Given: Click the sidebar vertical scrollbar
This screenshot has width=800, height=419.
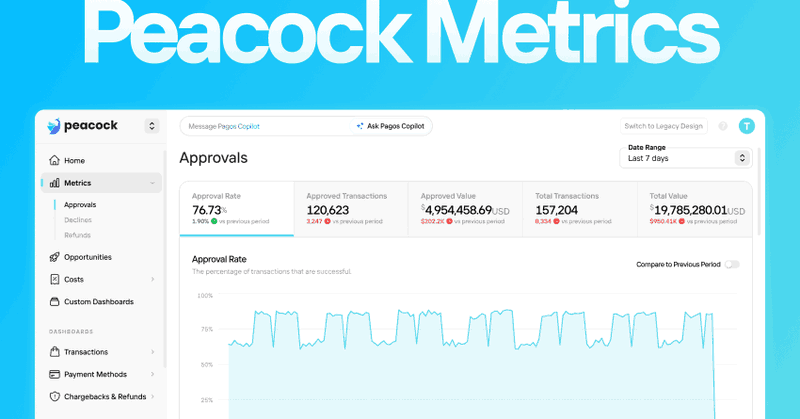Looking at the screenshot, I should click(x=164, y=258).
